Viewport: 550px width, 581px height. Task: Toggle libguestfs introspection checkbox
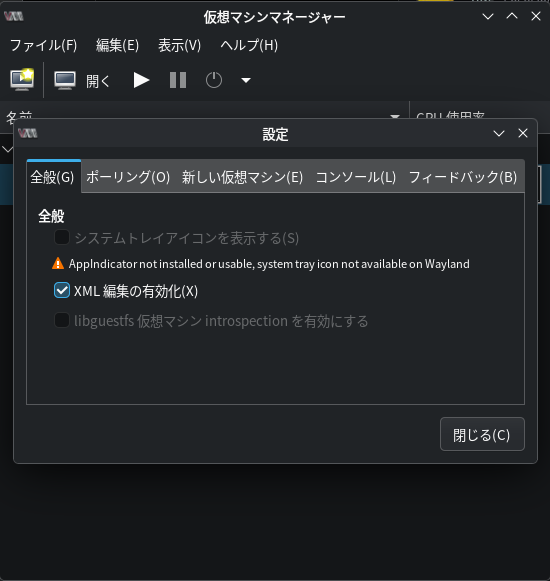62,321
